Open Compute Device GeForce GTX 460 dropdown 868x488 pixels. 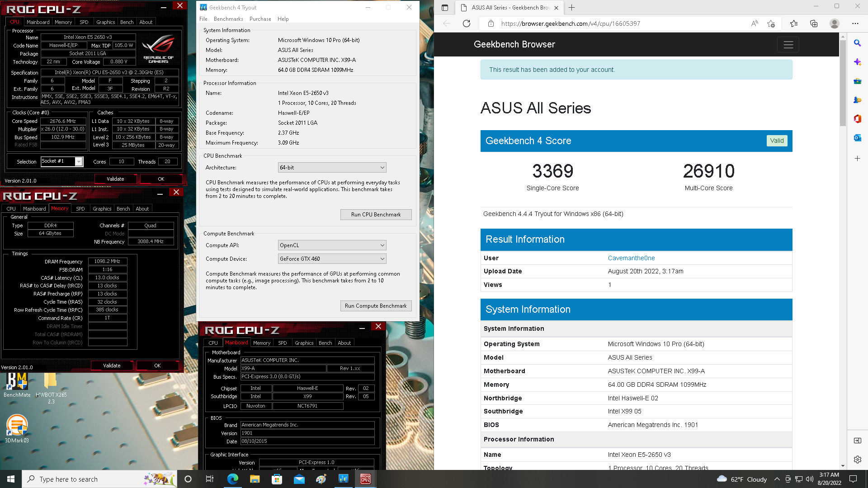pyautogui.click(x=332, y=259)
